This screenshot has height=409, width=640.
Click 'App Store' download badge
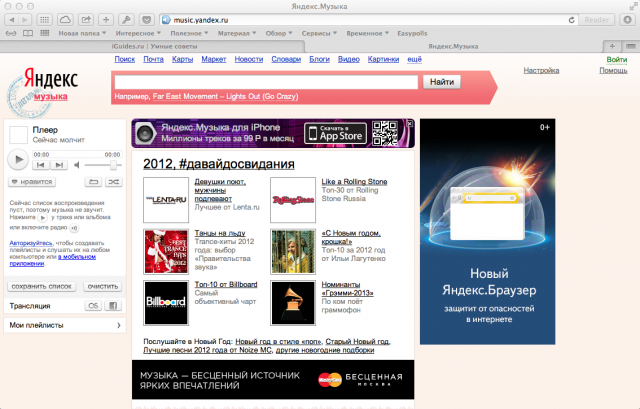[x=336, y=133]
